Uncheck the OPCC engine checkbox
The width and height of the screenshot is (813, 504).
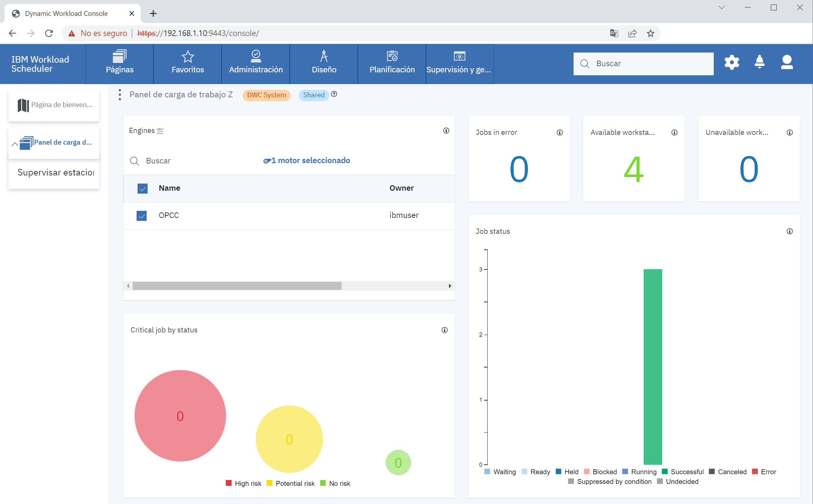[142, 216]
